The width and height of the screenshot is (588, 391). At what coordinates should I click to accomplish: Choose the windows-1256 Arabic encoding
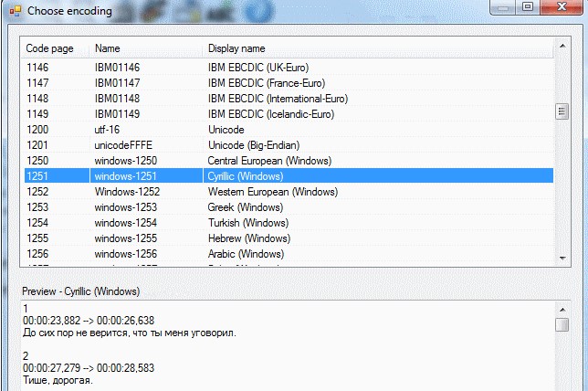[x=289, y=254]
